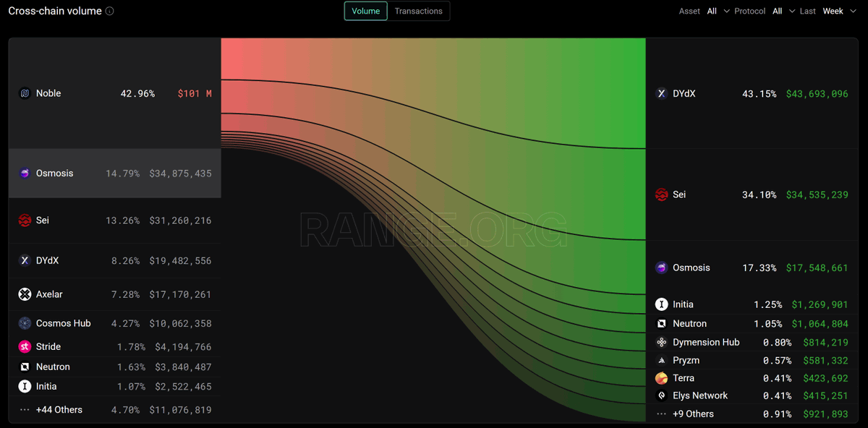Image resolution: width=868 pixels, height=428 pixels.
Task: Click the Axelar 7.28% percentage
Action: pos(125,294)
